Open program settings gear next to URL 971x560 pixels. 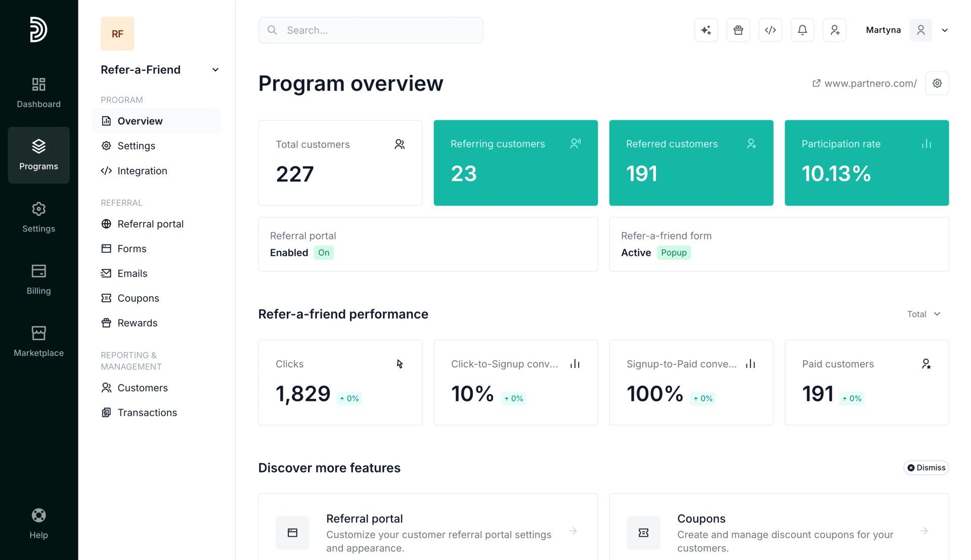click(937, 83)
